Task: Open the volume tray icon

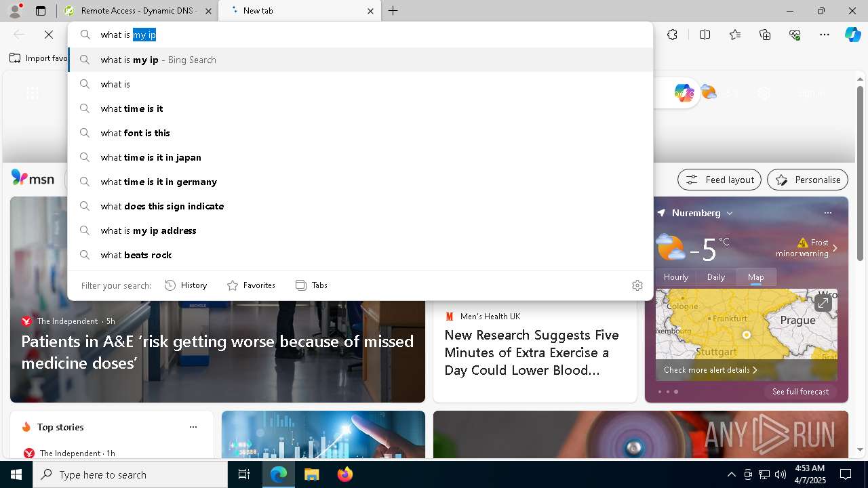Action: point(780,474)
